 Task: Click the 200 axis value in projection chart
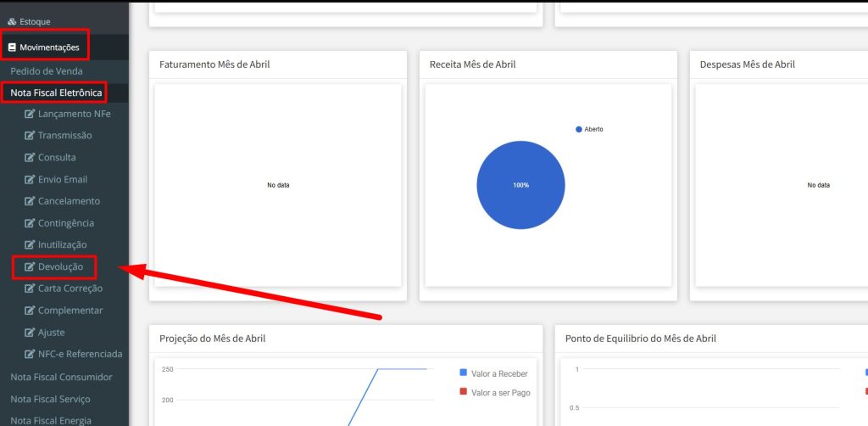167,400
